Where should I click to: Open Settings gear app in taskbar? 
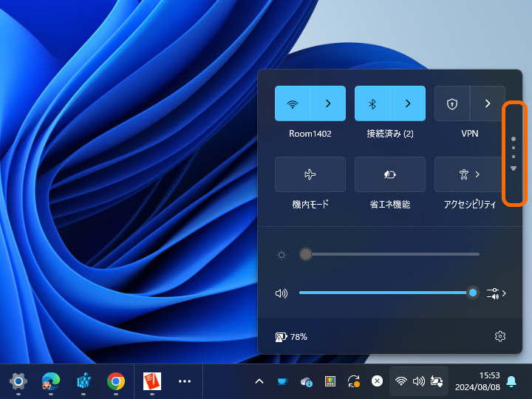tap(18, 381)
